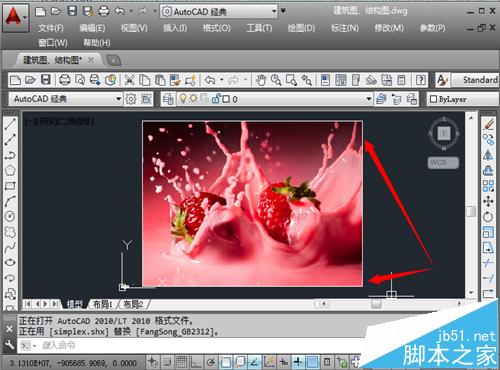Select the Rotate modify tool

[x=488, y=216]
